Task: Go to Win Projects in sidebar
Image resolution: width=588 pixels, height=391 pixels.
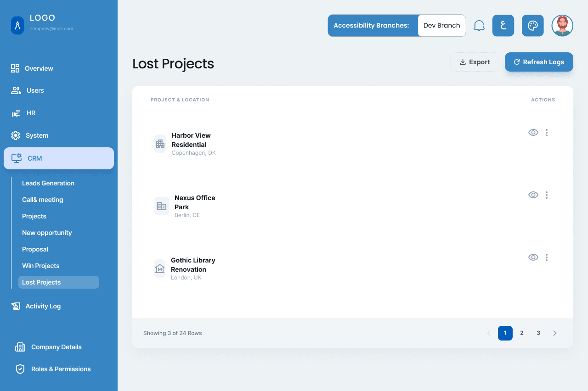Action: [x=41, y=266]
